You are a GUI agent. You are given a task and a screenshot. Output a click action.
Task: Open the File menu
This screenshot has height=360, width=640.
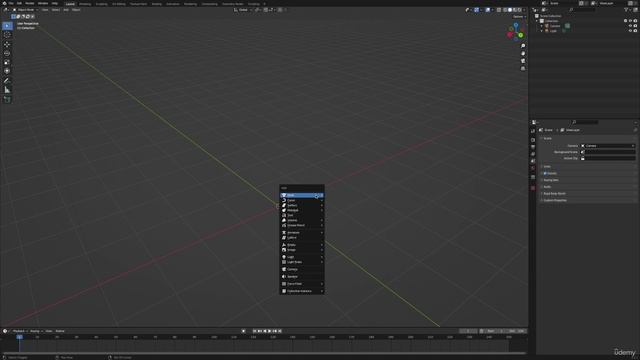11,3
